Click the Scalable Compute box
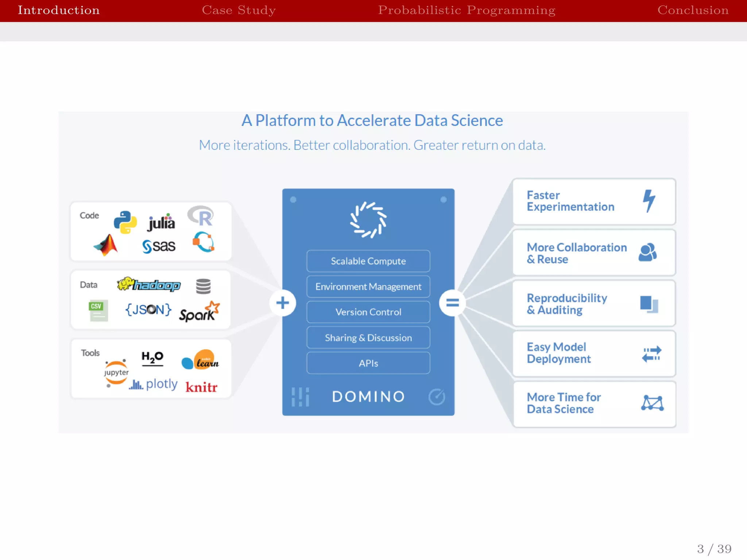The width and height of the screenshot is (747, 560). 368,261
